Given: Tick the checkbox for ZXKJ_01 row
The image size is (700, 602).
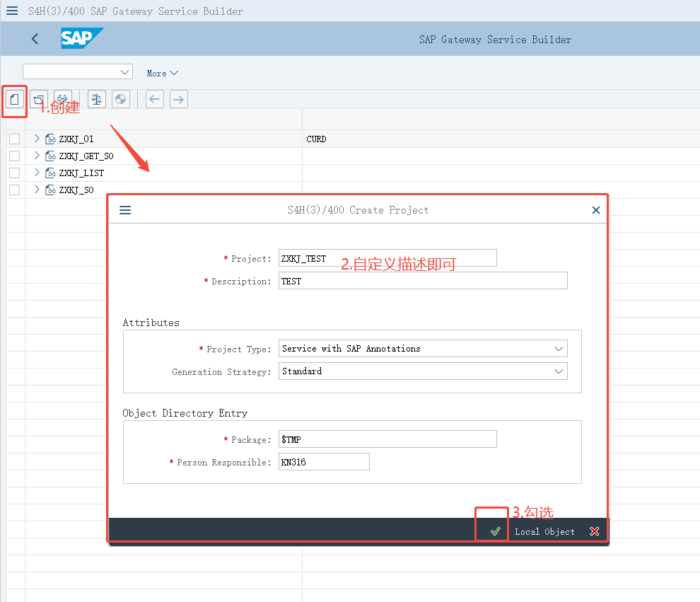Looking at the screenshot, I should tap(14, 139).
